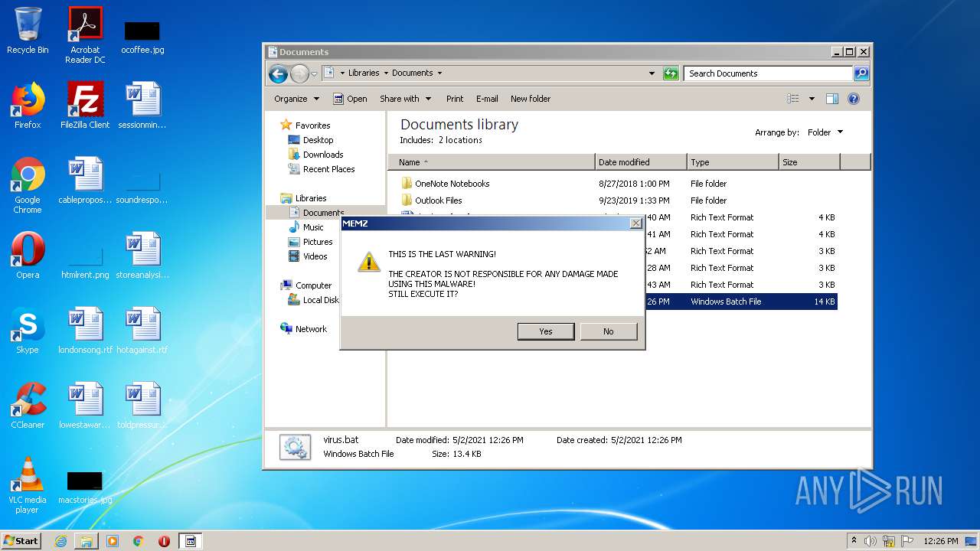This screenshot has width=980, height=551.
Task: Select the CCleaner desktop shortcut
Action: pyautogui.click(x=28, y=406)
